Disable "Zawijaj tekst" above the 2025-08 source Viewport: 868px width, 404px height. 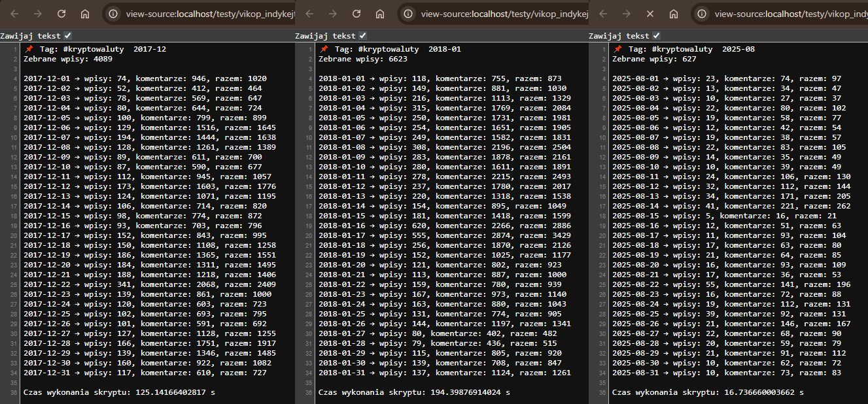(657, 36)
